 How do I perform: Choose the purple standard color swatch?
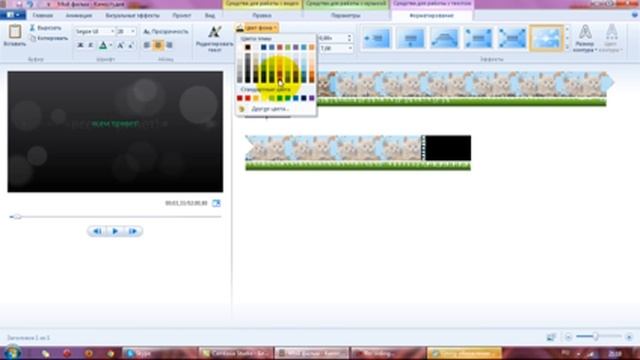[312, 98]
